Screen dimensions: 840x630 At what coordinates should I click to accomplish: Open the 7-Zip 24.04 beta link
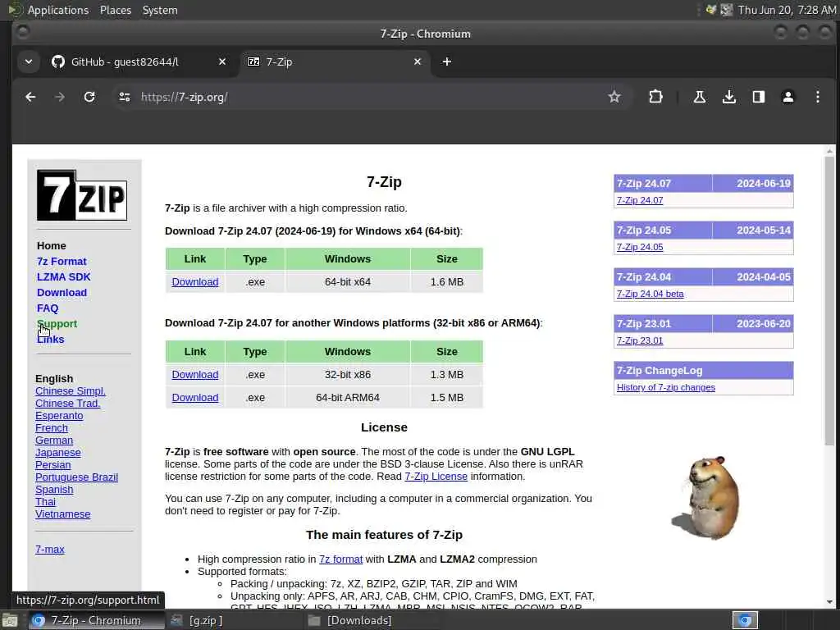(650, 294)
